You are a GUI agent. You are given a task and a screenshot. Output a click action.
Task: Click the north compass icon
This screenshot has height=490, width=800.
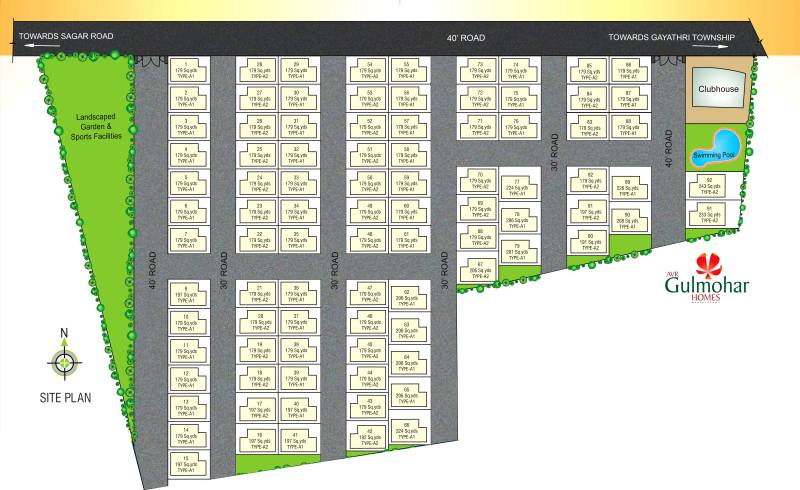pos(66,361)
